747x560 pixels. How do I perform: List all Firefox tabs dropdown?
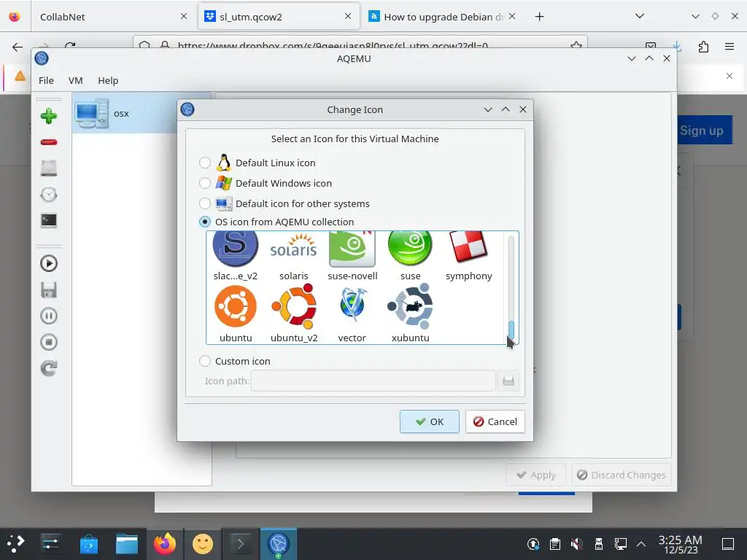[640, 16]
